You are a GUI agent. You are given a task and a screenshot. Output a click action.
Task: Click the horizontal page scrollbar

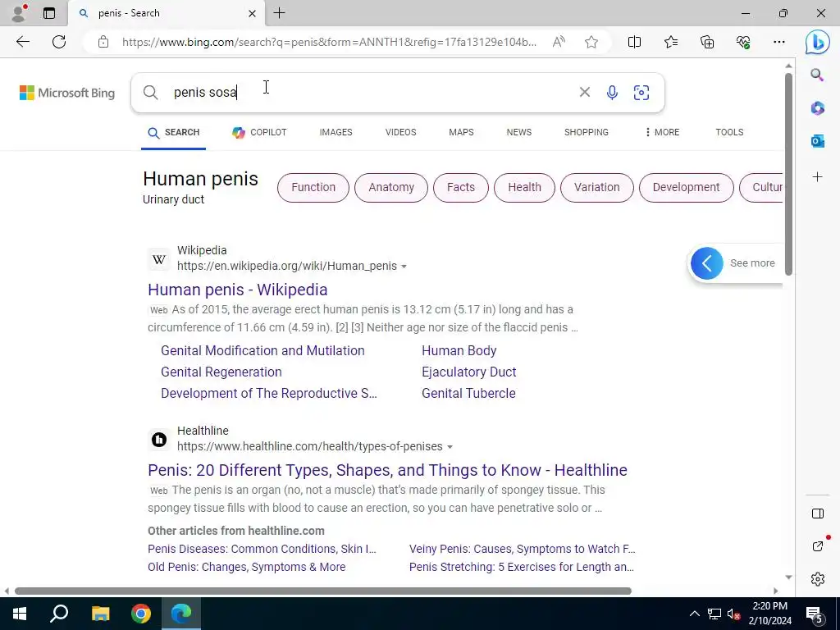(323, 591)
